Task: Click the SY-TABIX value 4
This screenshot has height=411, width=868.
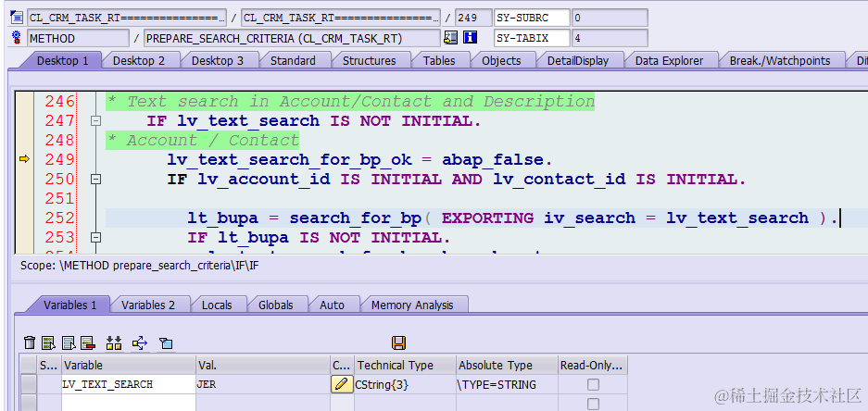Action: pos(610,38)
